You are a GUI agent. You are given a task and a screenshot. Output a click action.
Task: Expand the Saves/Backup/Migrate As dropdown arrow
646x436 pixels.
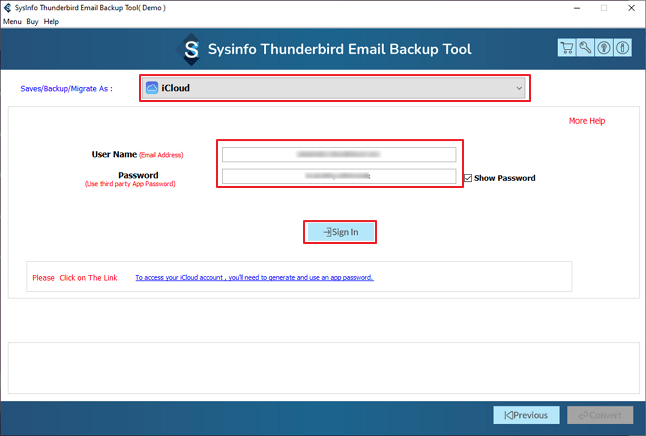tap(519, 88)
